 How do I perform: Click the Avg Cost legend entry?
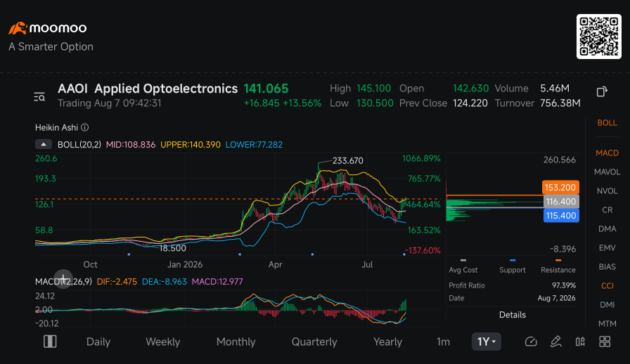pos(463,266)
